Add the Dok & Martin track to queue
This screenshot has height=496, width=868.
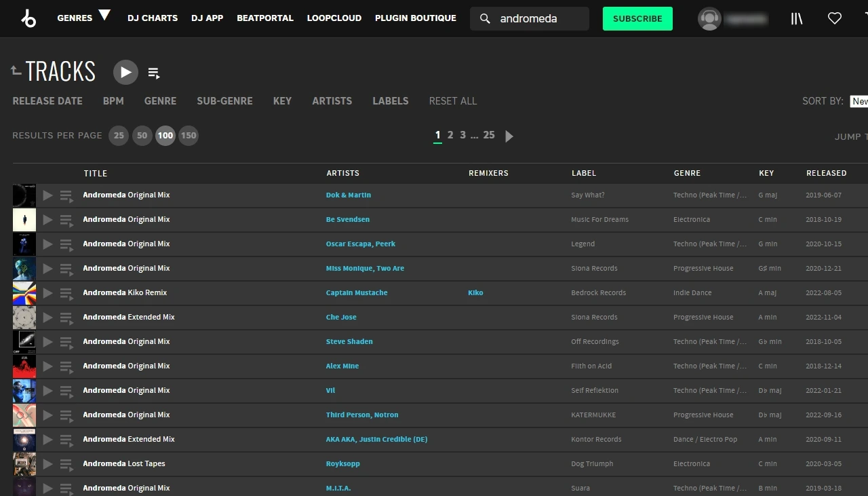66,196
